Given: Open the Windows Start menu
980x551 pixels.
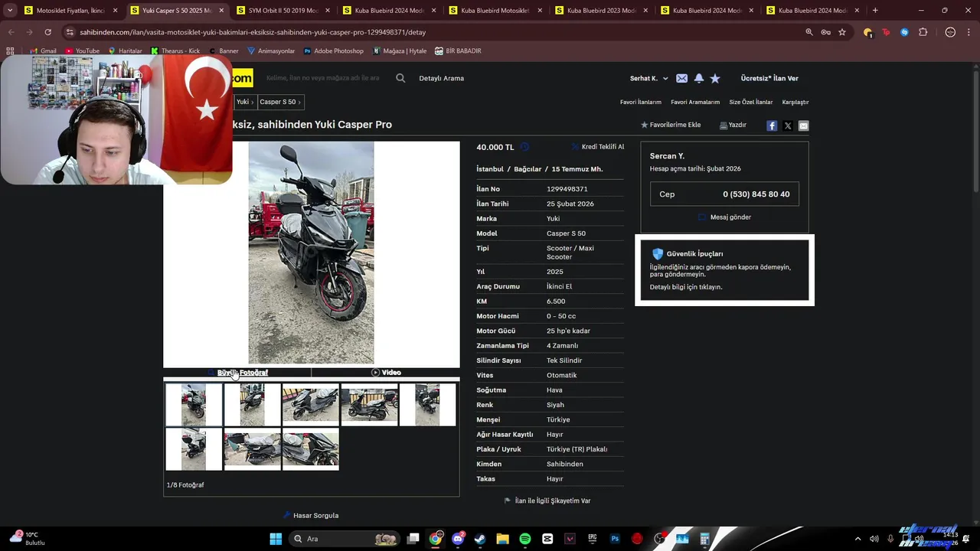Looking at the screenshot, I should (276, 539).
